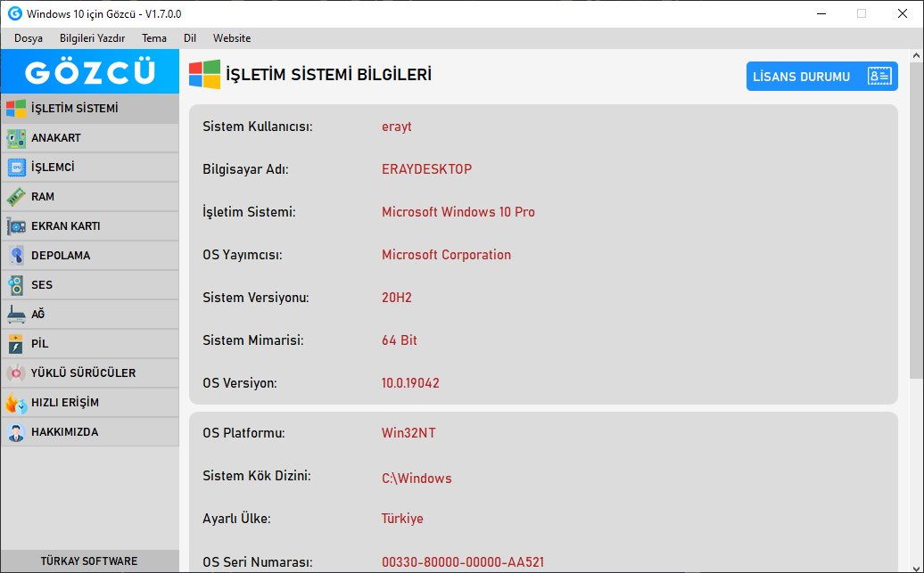Screen dimensions: 924x573
Task: Click the speaker icon for SES
Action: coord(16,285)
